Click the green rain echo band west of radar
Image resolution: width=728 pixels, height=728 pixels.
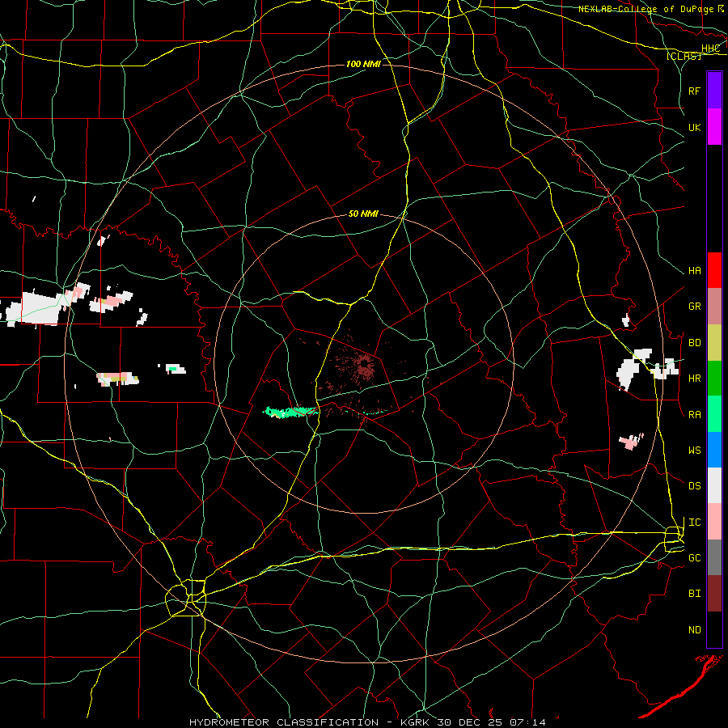coord(290,412)
